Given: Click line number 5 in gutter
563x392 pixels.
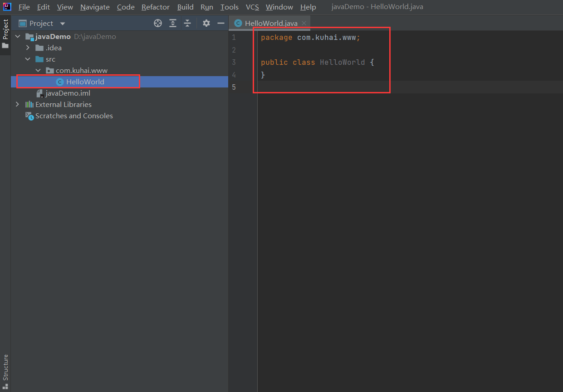Looking at the screenshot, I should (x=234, y=87).
